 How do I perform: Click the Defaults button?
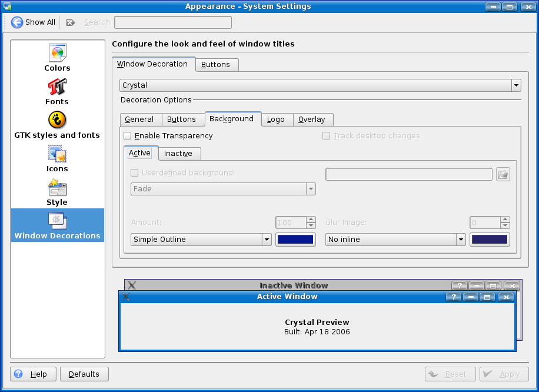(x=84, y=374)
